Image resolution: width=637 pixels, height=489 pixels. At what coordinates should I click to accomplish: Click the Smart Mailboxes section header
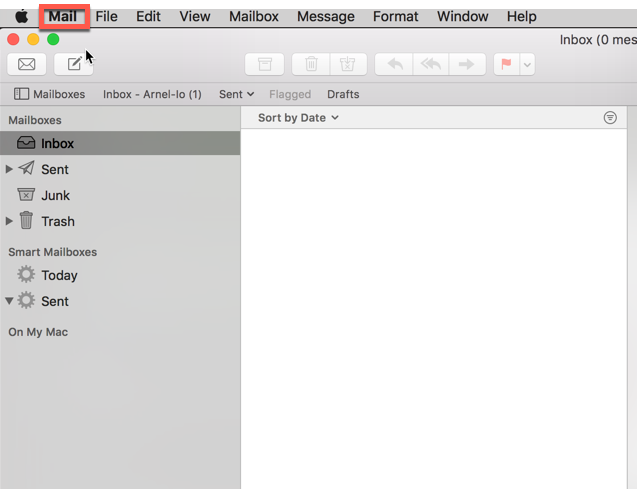(x=53, y=252)
